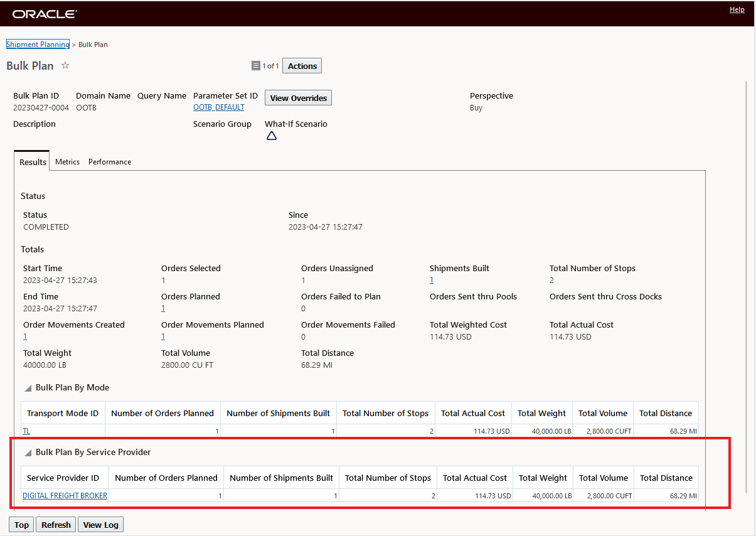The width and height of the screenshot is (756, 536).
Task: Click the Orders Failed to Plan label
Action: (x=341, y=296)
